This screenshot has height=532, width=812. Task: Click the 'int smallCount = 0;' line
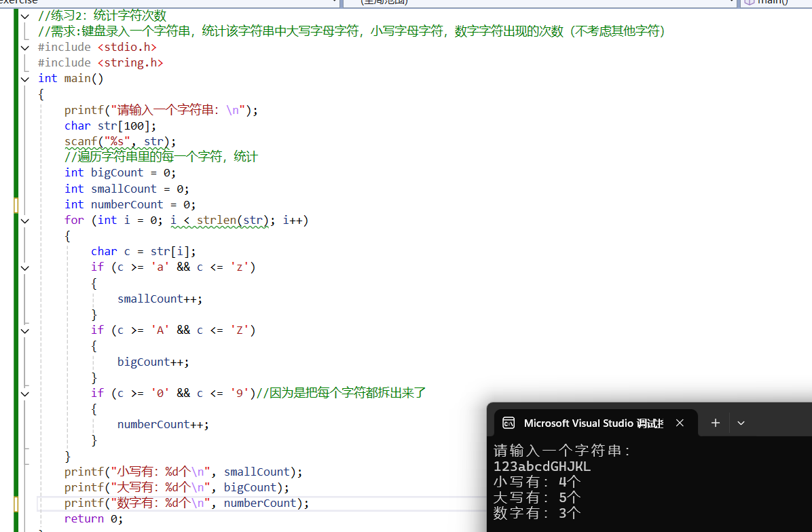[127, 189]
